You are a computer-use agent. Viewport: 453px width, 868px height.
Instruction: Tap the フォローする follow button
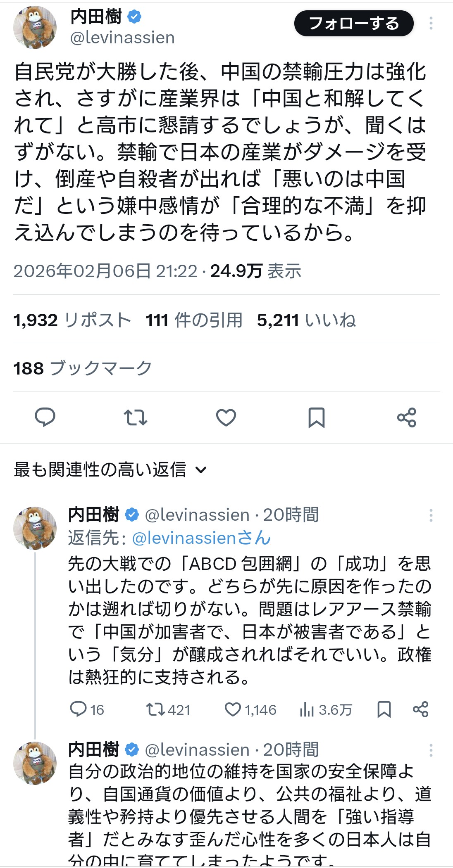354,24
